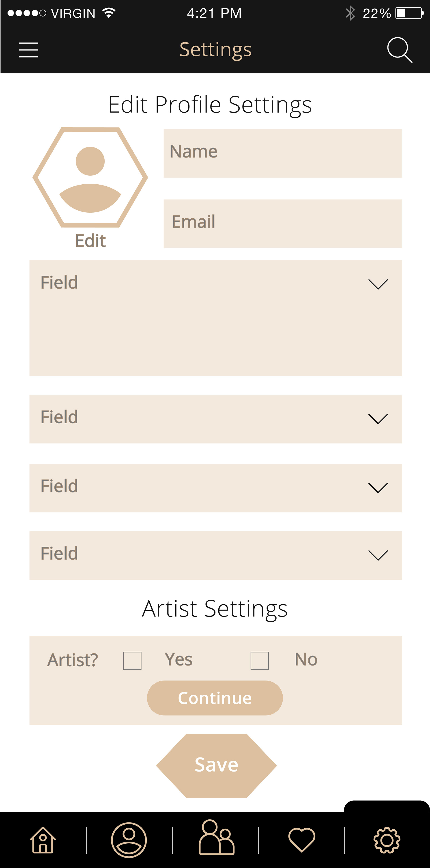The image size is (430, 868).
Task: Expand the first large Field dropdown
Action: click(x=378, y=284)
